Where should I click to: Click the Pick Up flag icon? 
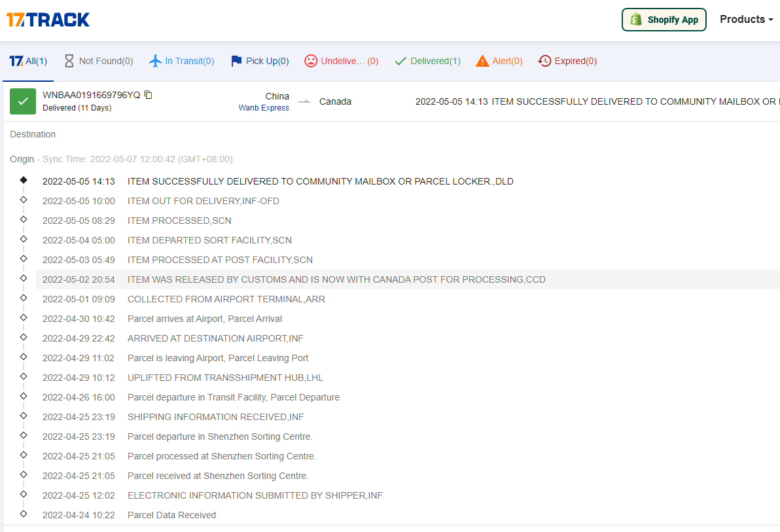tap(236, 61)
